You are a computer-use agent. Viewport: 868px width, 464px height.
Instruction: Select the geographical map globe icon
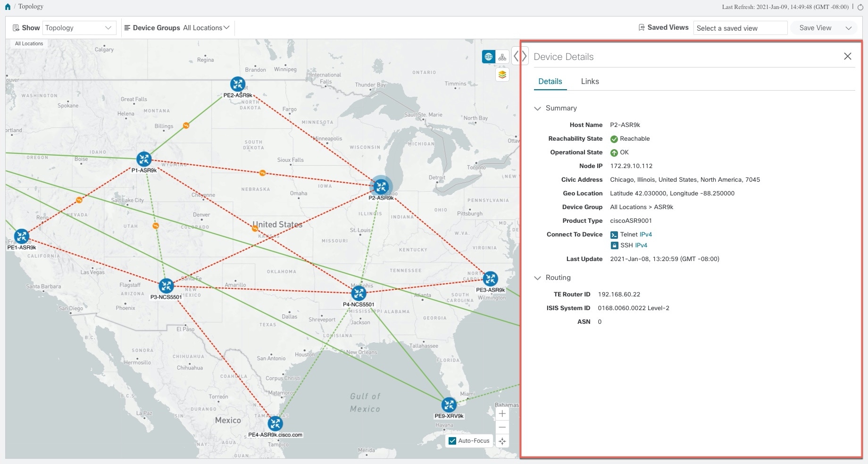pyautogui.click(x=488, y=56)
